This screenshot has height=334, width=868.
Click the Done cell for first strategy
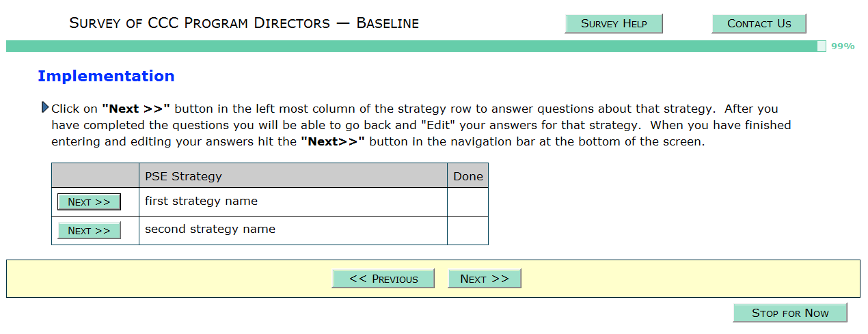point(467,201)
